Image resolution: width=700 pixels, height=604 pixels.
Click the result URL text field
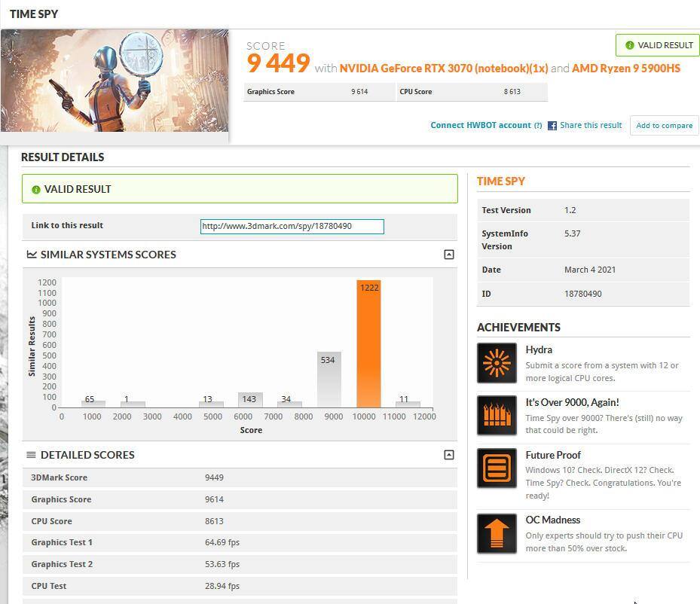pyautogui.click(x=292, y=226)
